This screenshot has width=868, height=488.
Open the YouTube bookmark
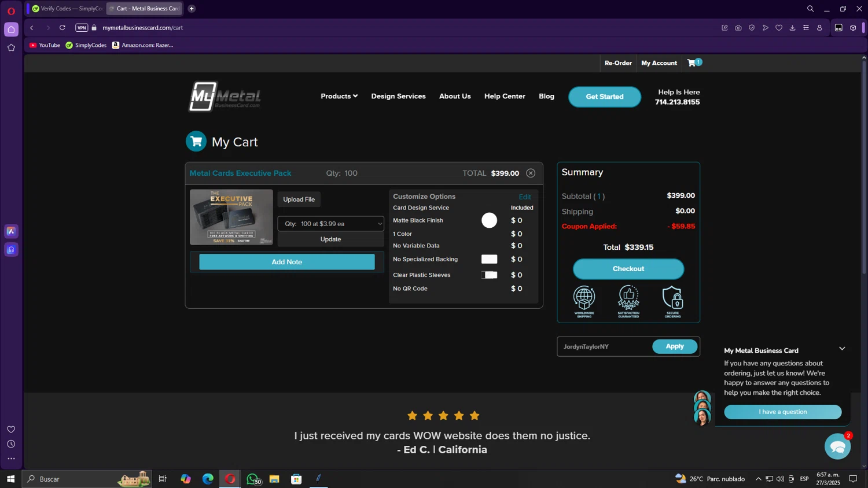click(x=45, y=45)
